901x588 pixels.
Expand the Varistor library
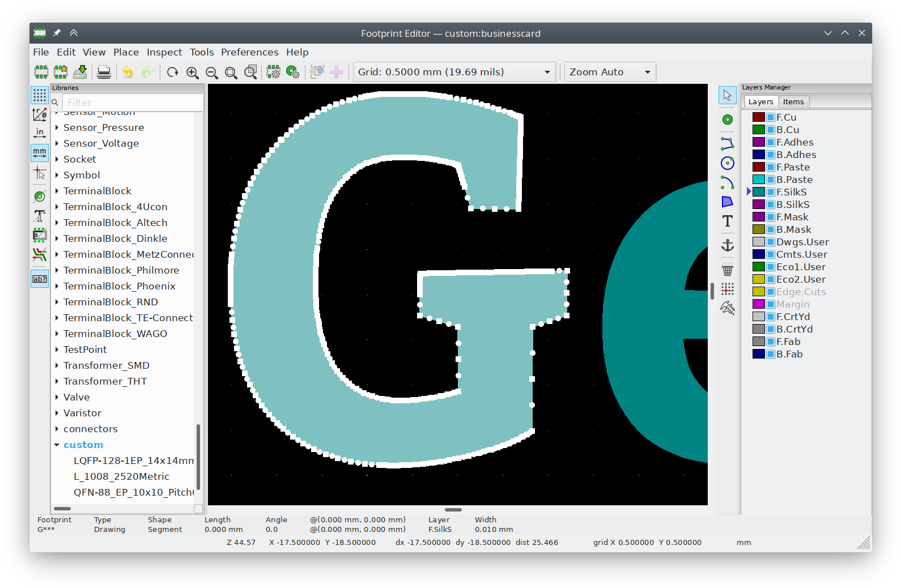pos(57,413)
